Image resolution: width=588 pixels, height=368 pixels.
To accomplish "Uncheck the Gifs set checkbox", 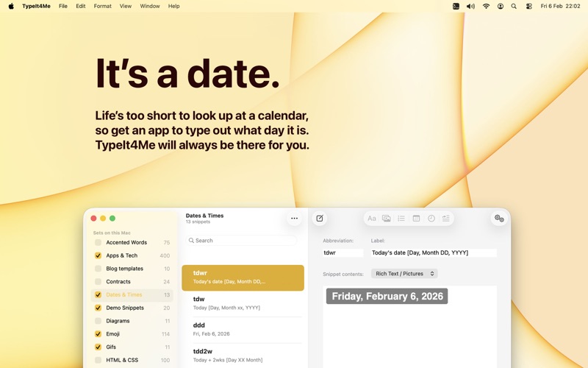I will tap(98, 347).
